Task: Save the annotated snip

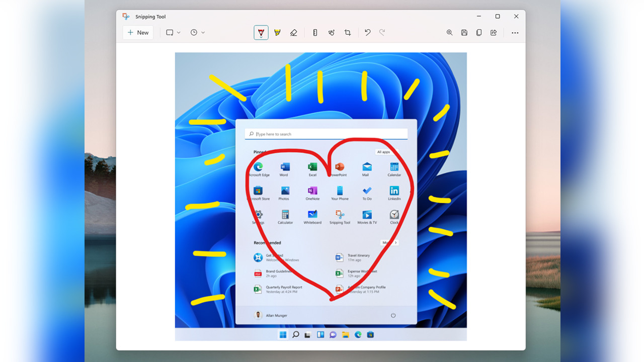Action: 464,32
